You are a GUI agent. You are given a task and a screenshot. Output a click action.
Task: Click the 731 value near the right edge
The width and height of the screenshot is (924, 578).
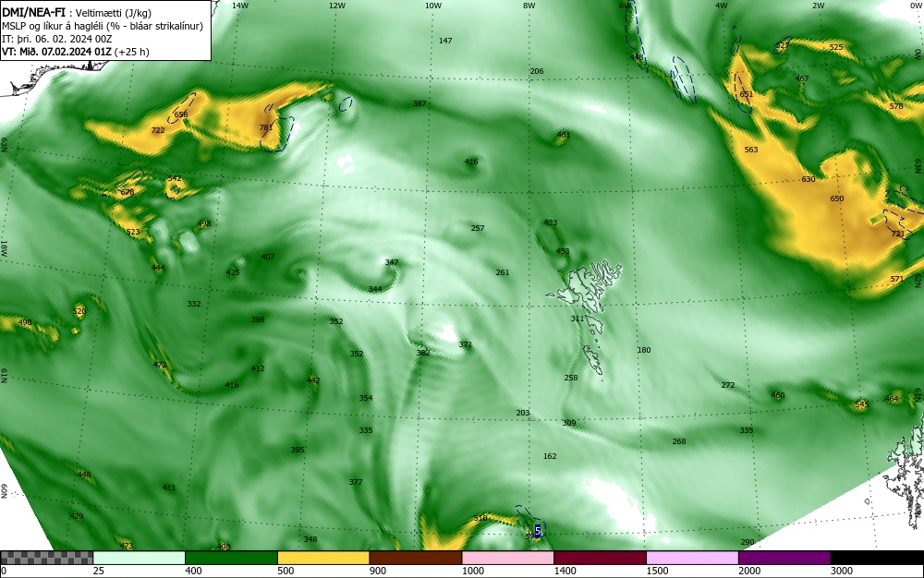click(x=898, y=234)
